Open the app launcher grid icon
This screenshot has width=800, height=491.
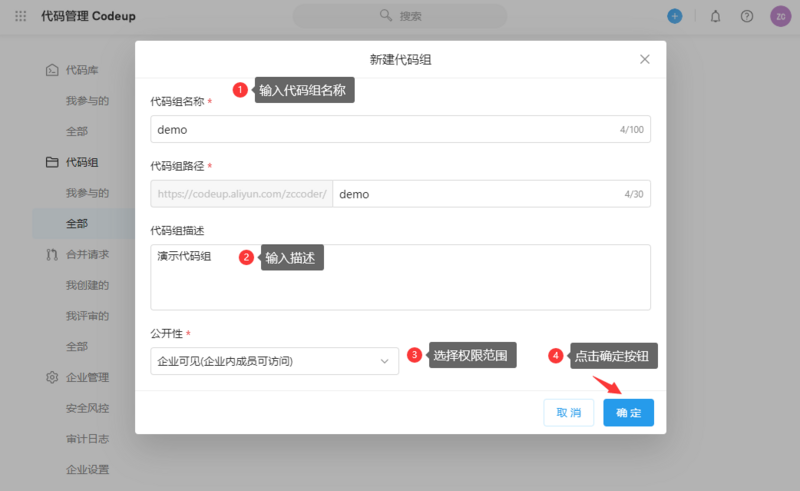(x=20, y=16)
